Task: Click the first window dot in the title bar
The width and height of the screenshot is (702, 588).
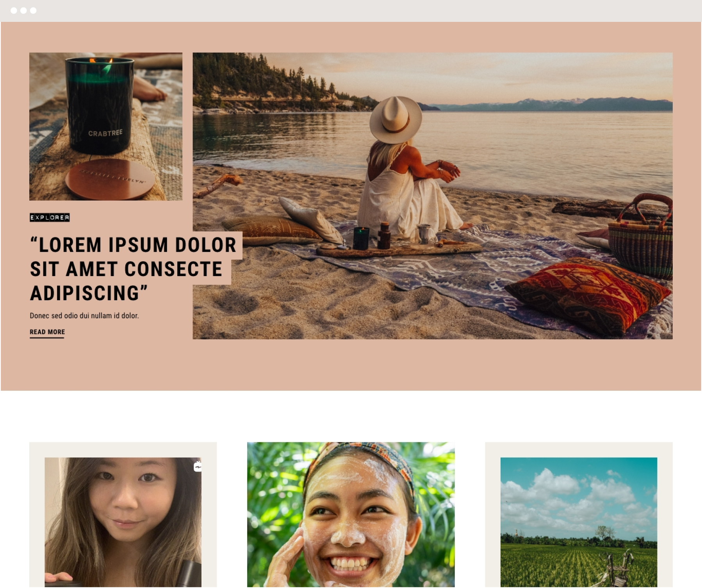Action: click(14, 11)
